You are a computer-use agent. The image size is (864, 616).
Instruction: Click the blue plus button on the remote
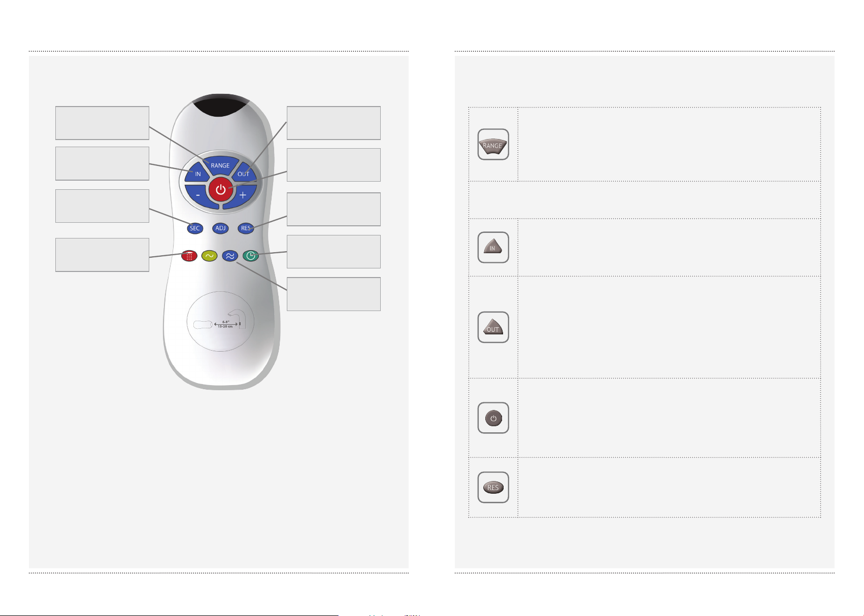click(243, 195)
